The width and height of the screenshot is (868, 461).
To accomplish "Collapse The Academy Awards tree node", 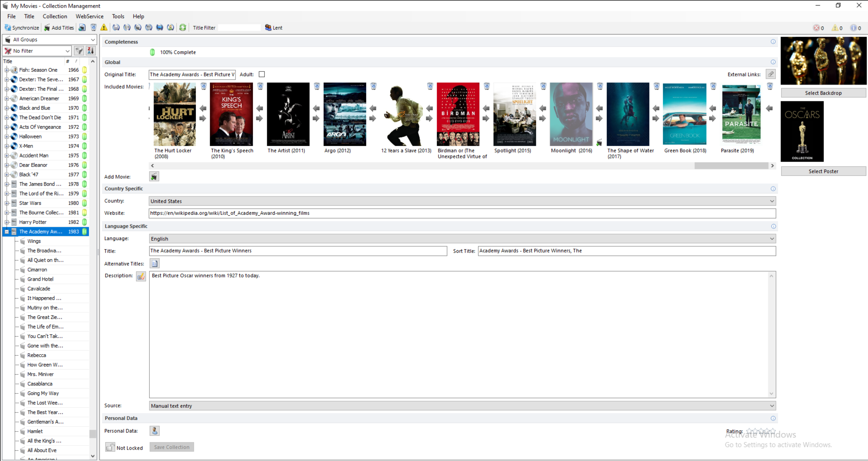I will point(7,232).
